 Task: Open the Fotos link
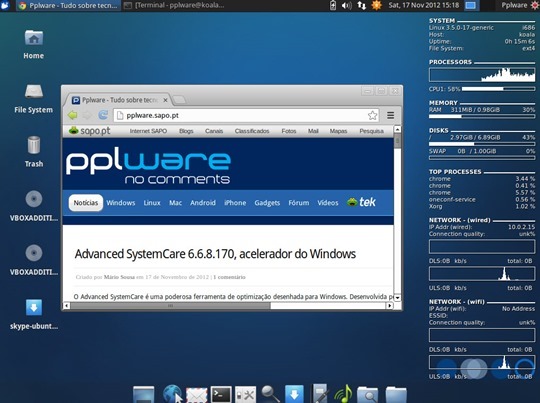[289, 131]
